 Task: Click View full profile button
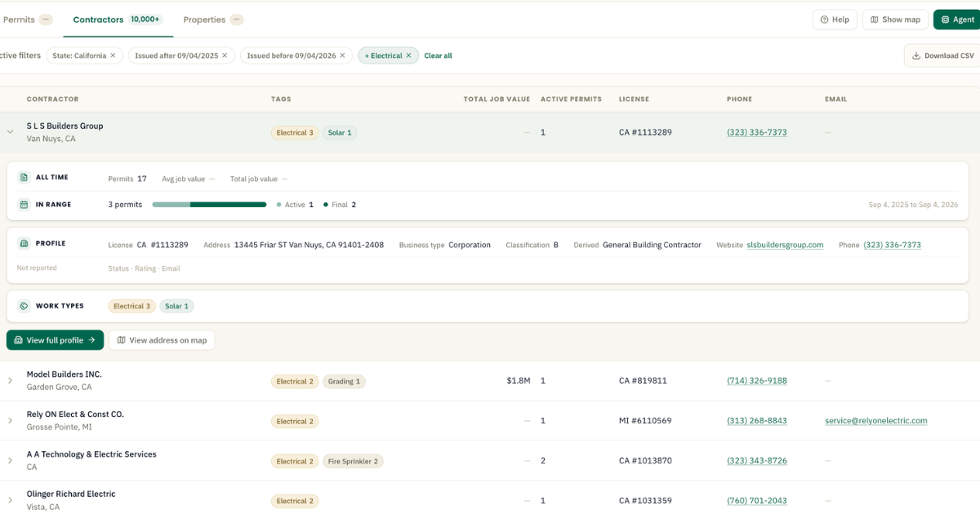[x=55, y=340]
